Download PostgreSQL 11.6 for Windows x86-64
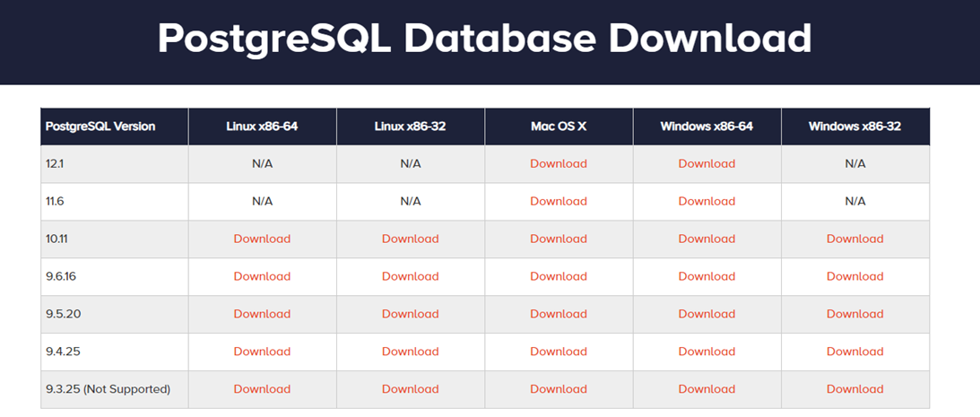The height and width of the screenshot is (417, 980). tap(707, 201)
